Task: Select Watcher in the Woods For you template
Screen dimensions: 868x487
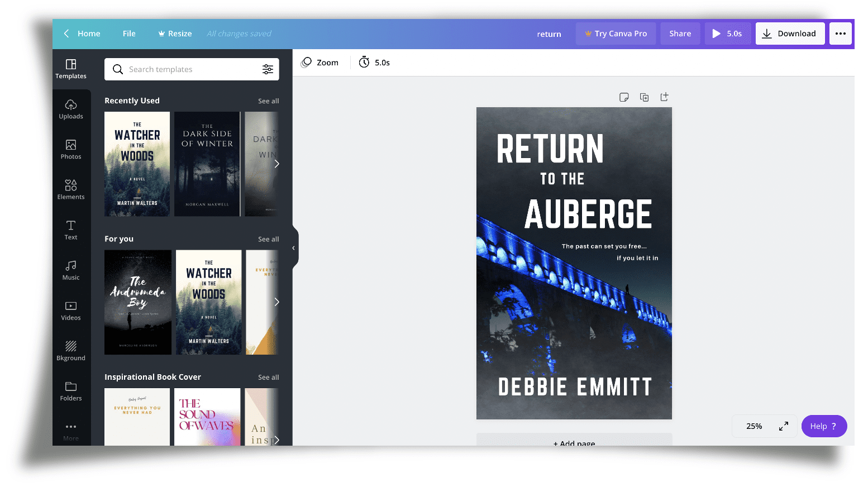Action: 209,302
